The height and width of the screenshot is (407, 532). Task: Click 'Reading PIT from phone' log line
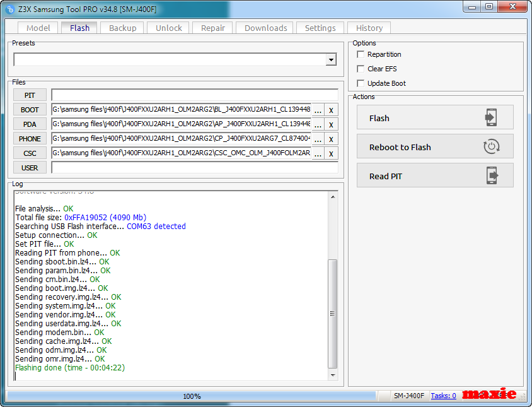pyautogui.click(x=67, y=253)
